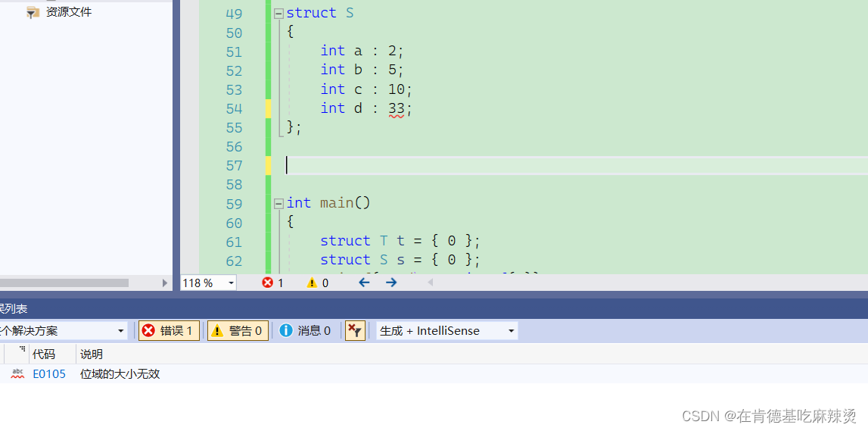
Task: Click the 'main' function name on line 59
Action: (337, 203)
